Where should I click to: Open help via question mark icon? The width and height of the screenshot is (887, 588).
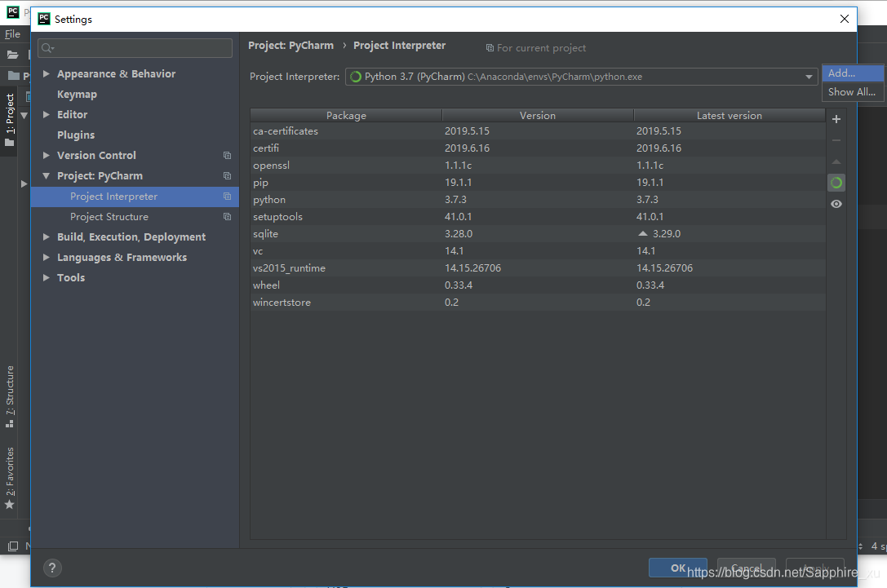tap(52, 568)
